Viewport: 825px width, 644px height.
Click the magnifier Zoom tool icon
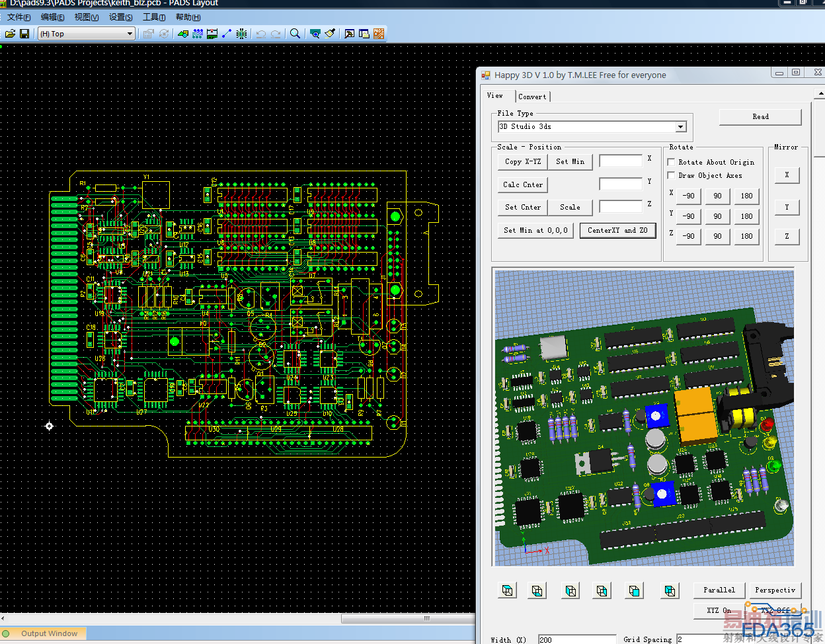[295, 34]
